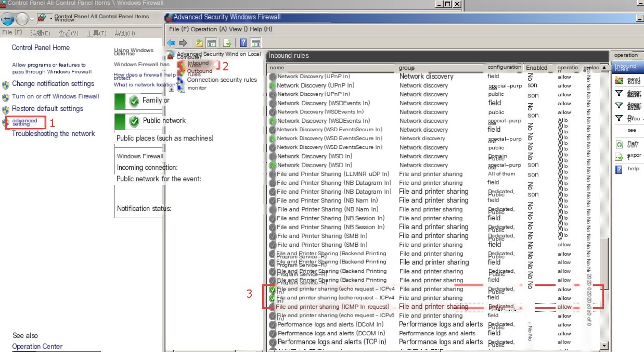The width and height of the screenshot is (644, 352).
Task: Click the Export List toolbar icon
Action: 227,43
